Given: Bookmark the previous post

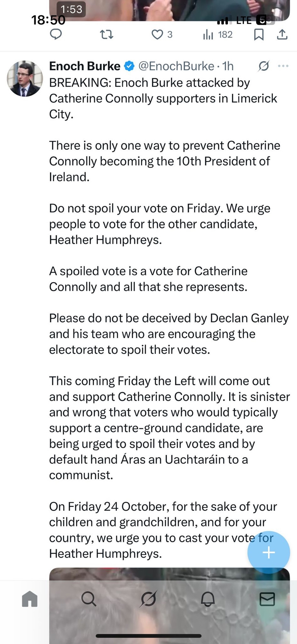Looking at the screenshot, I should point(259,34).
